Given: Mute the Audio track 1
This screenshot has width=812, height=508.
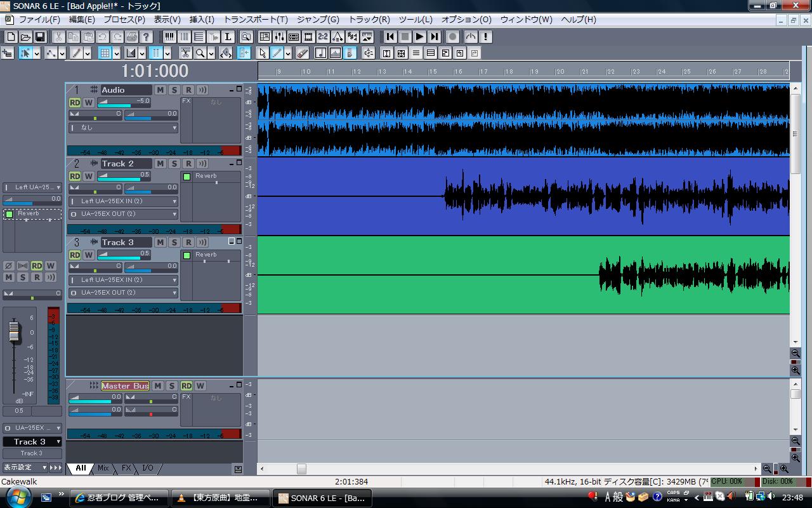Looking at the screenshot, I should (160, 90).
